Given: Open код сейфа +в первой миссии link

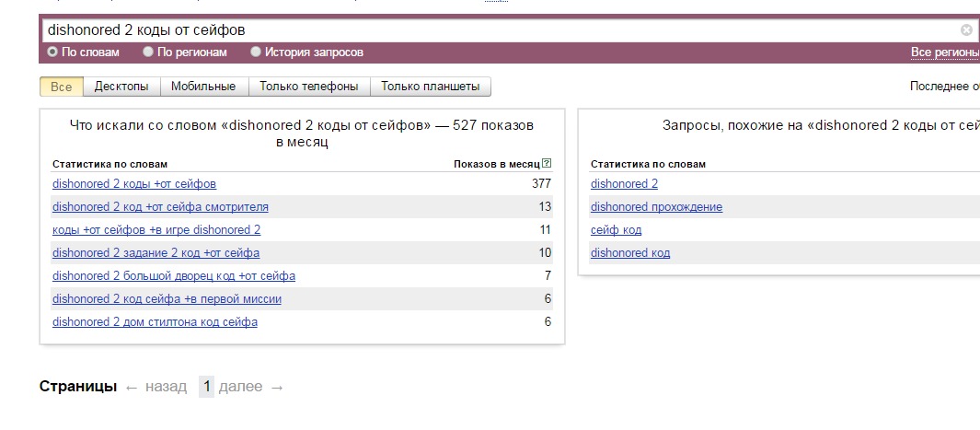Looking at the screenshot, I should pyautogui.click(x=167, y=299).
